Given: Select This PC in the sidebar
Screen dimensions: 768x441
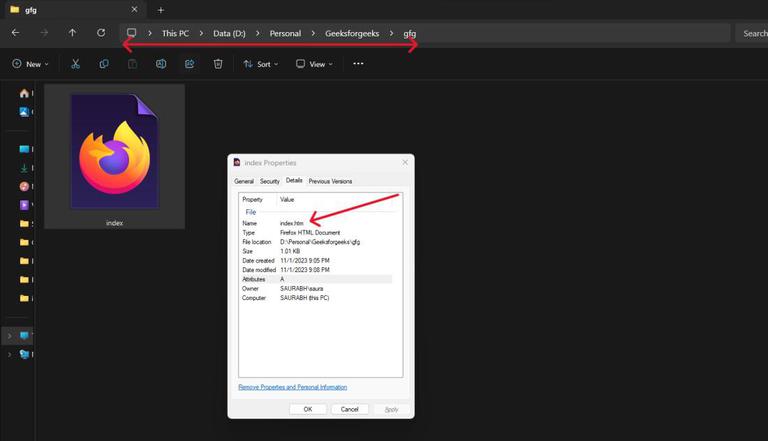Looking at the screenshot, I should click(25, 336).
